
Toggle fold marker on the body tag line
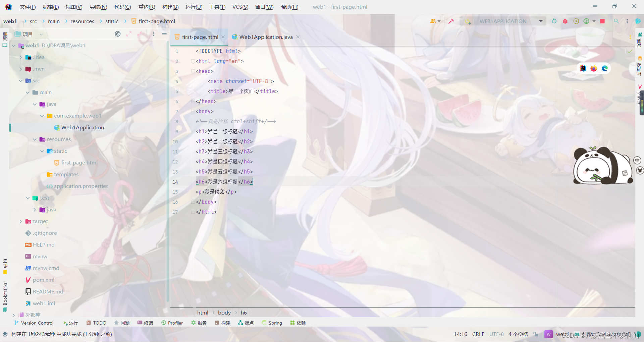193,112
